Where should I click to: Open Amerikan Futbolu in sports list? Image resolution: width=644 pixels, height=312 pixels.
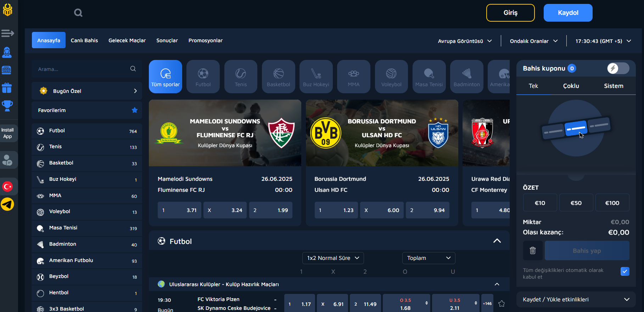click(x=87, y=261)
